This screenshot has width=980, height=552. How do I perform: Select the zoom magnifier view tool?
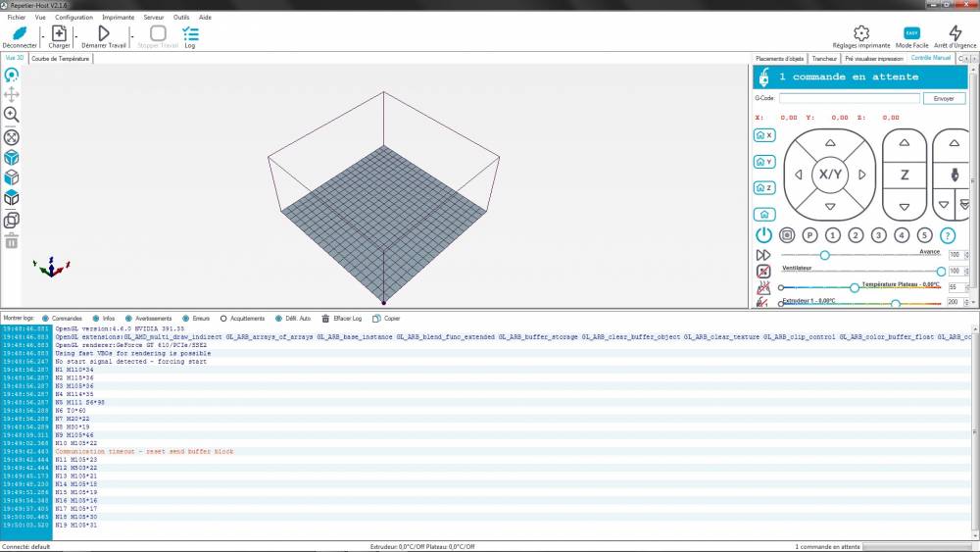(11, 115)
